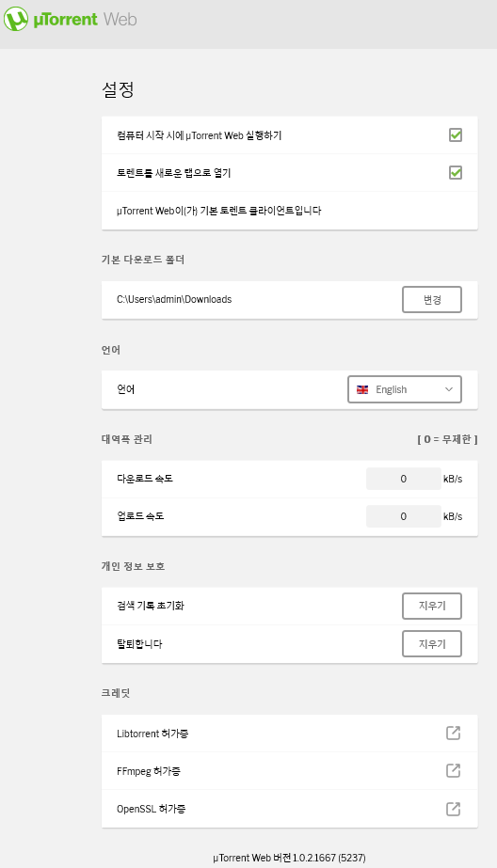The width and height of the screenshot is (497, 868).
Task: Expand the English language dropdown
Action: (405, 389)
